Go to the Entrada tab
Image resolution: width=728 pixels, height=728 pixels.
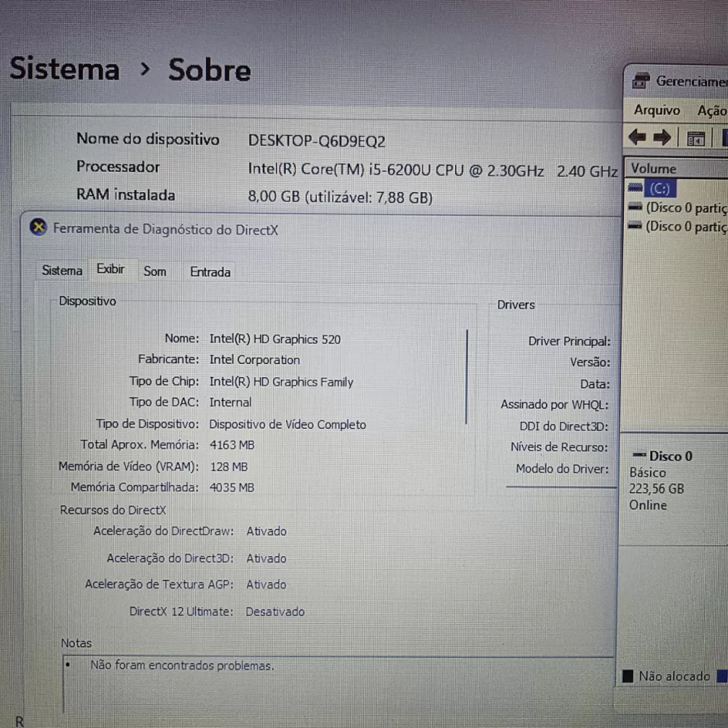tap(210, 272)
